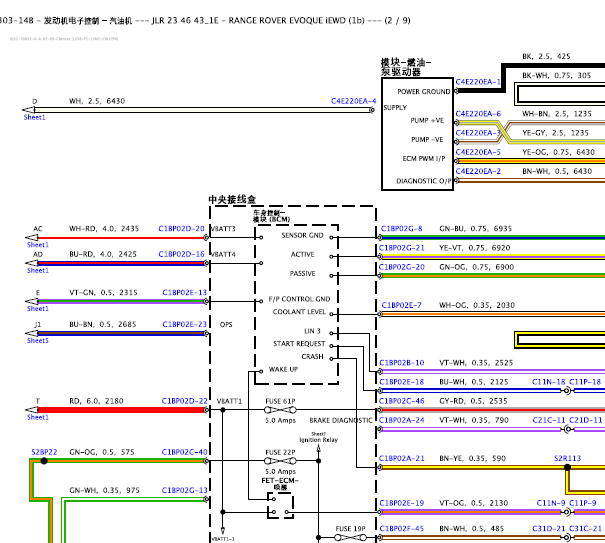This screenshot has height=543, width=605.
Task: Open the Sheet1 link below arrow D
Action: 34,117
